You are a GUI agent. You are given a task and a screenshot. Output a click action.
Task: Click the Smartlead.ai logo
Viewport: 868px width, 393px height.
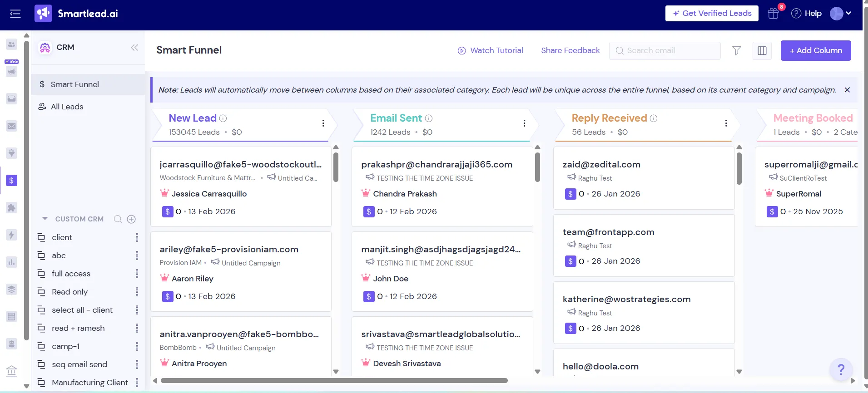coord(76,14)
